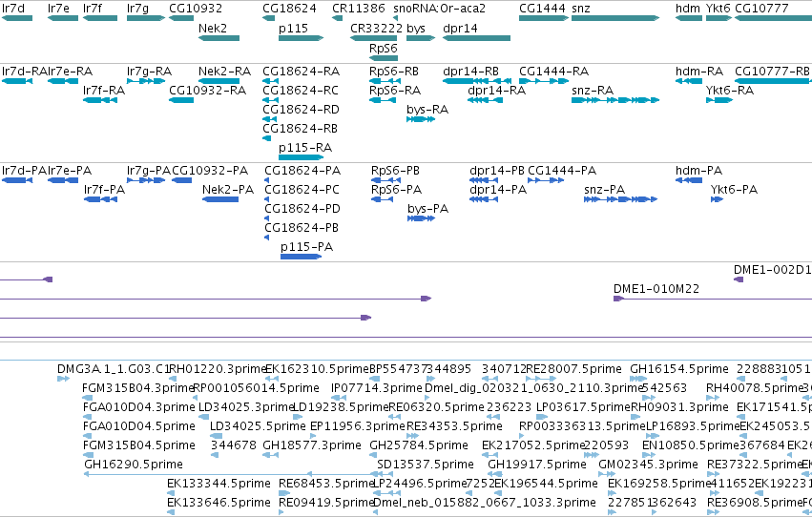Open the GH16290.5prime EST label
Image resolution: width=812 pixels, height=517 pixels.
coord(134,465)
